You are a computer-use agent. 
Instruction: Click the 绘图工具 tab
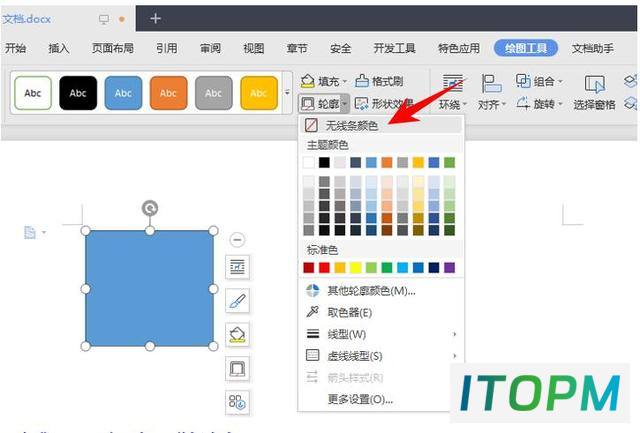tap(526, 48)
